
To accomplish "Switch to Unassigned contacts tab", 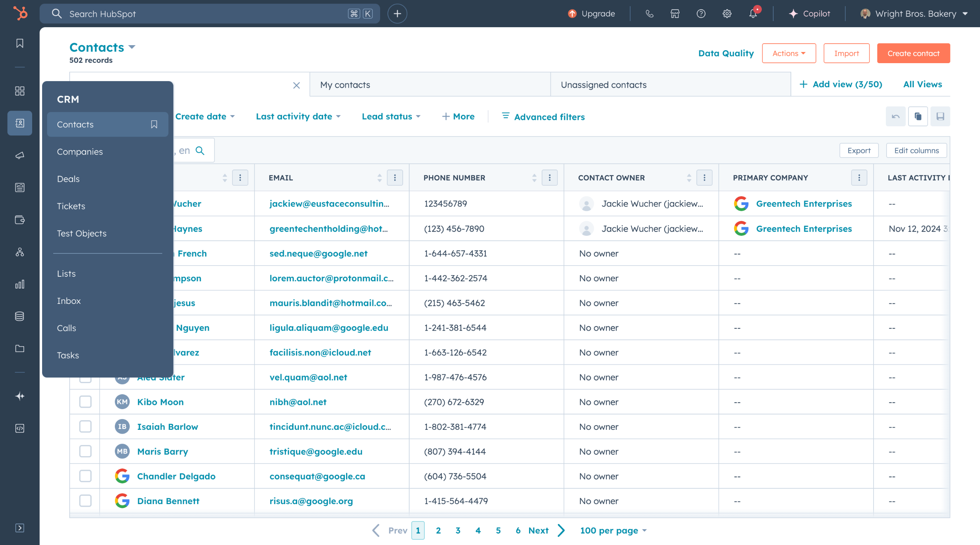I will coord(603,85).
